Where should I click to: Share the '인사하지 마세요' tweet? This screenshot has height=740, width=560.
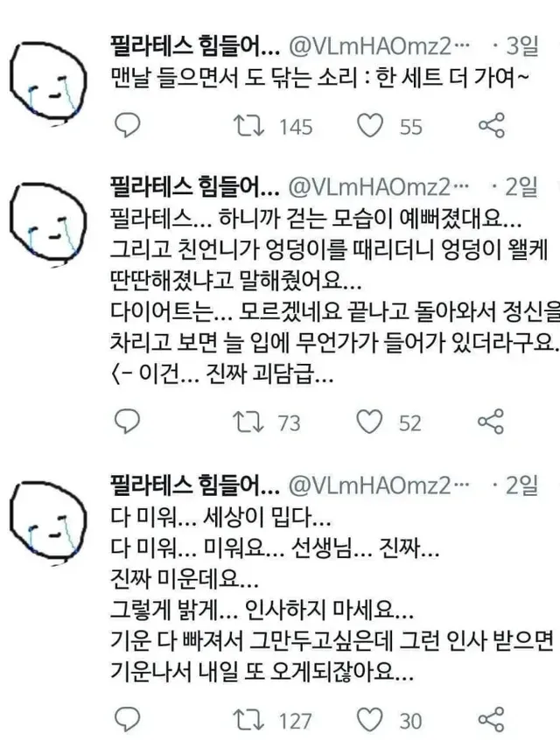click(492, 719)
